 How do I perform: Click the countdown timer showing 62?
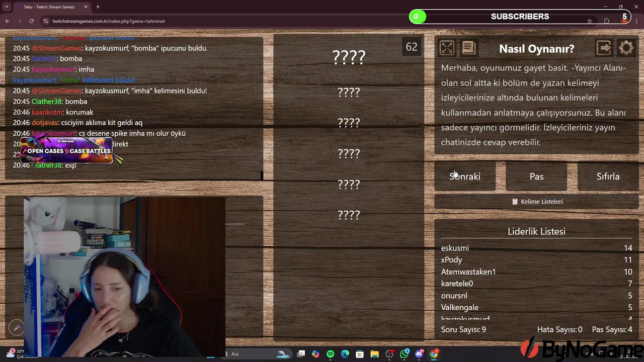412,47
